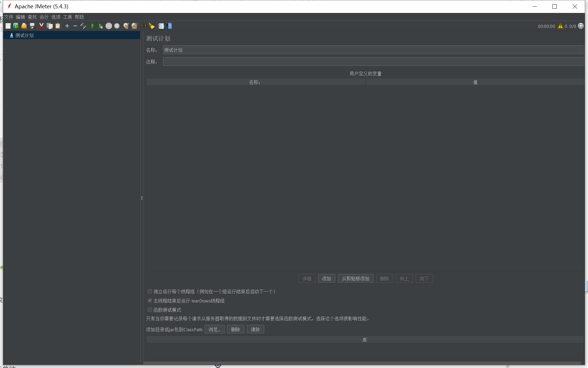Cut selection using scissors icon
The width and height of the screenshot is (588, 368).
41,26
